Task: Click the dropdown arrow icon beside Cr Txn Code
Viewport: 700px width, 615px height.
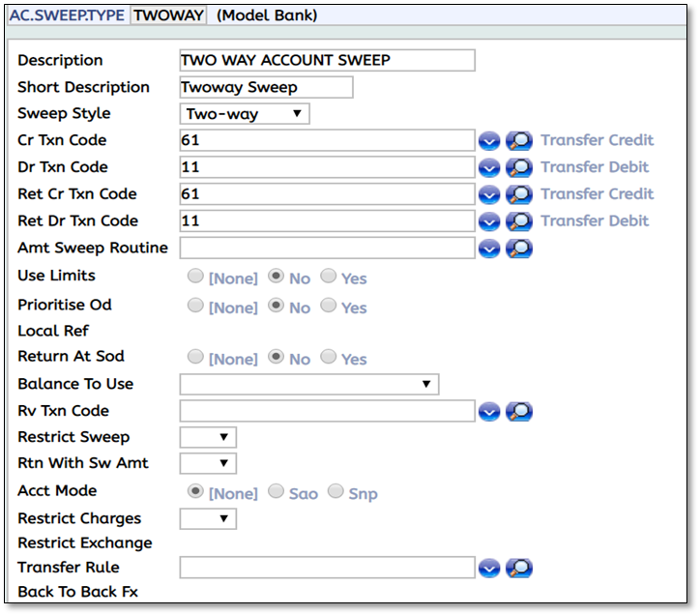Action: (489, 141)
